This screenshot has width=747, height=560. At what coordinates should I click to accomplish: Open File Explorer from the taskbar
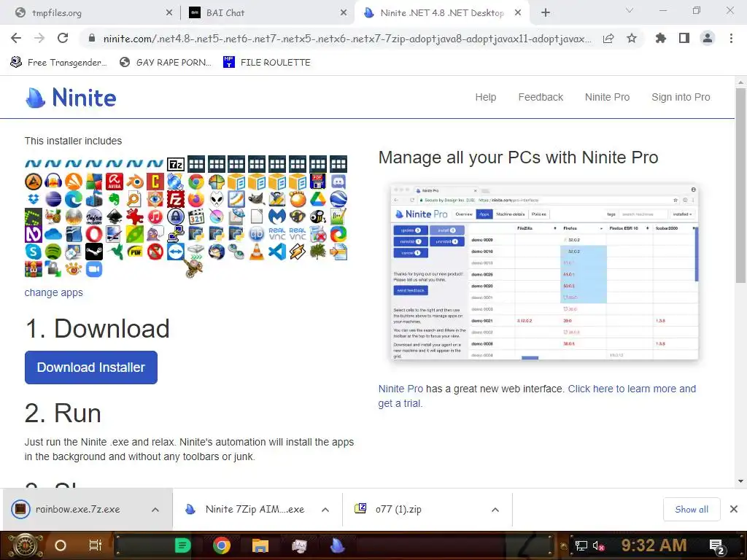[x=260, y=545]
